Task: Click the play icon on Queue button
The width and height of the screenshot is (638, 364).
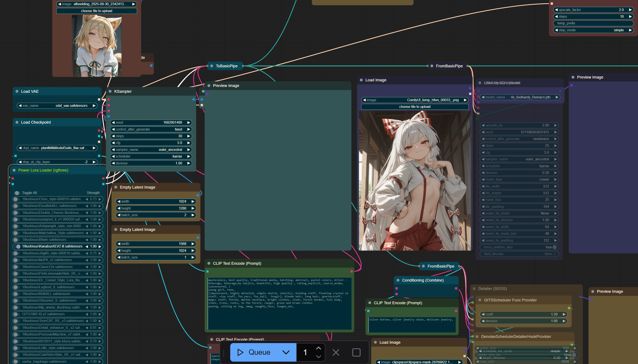Action: click(240, 352)
